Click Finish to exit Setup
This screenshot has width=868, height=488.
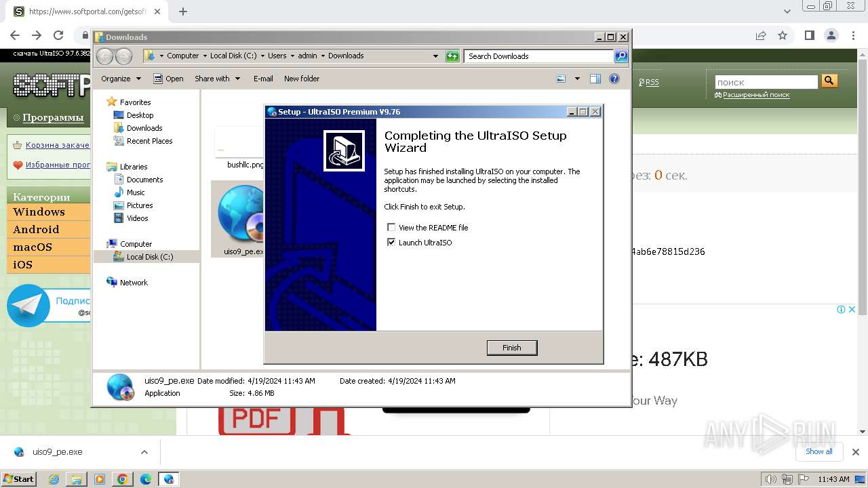click(512, 348)
